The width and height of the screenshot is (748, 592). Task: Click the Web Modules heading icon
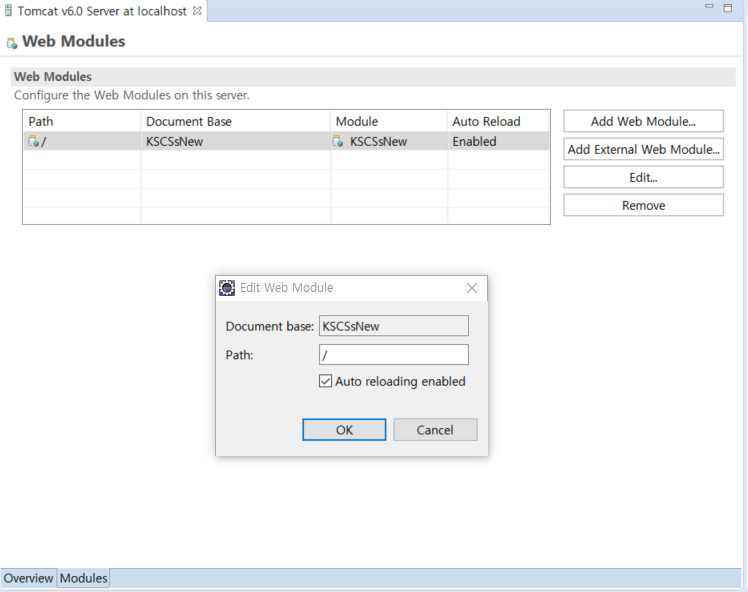[x=12, y=43]
